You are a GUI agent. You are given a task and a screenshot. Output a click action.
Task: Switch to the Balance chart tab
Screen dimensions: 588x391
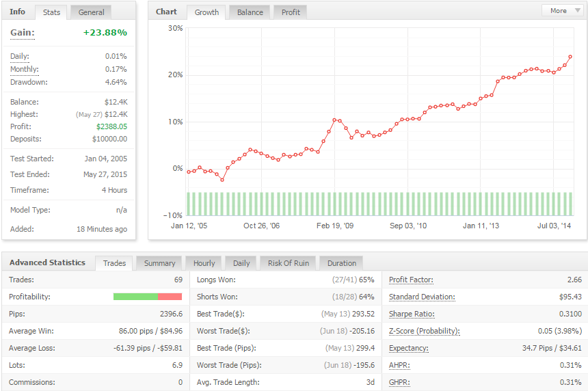pyautogui.click(x=250, y=12)
